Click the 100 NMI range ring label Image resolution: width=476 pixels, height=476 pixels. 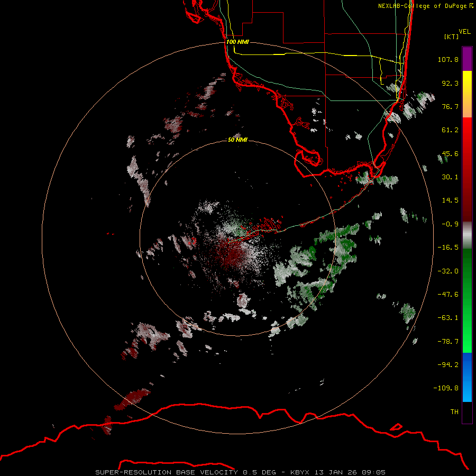[237, 42]
